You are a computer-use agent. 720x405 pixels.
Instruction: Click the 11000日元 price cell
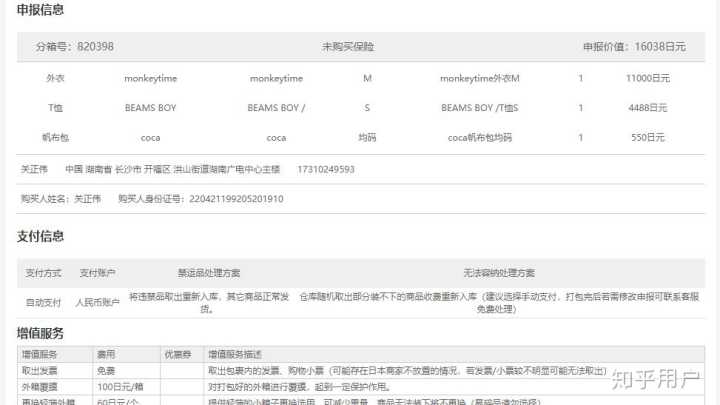pyautogui.click(x=647, y=78)
